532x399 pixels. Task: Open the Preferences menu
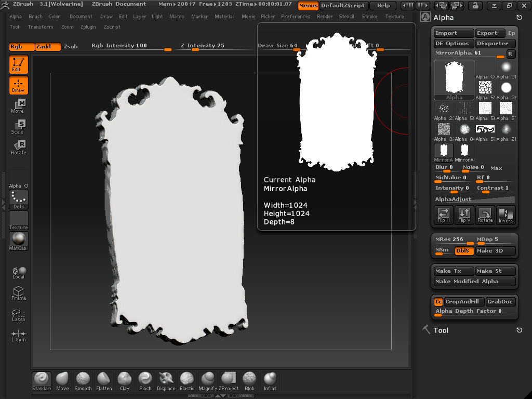coord(296,16)
